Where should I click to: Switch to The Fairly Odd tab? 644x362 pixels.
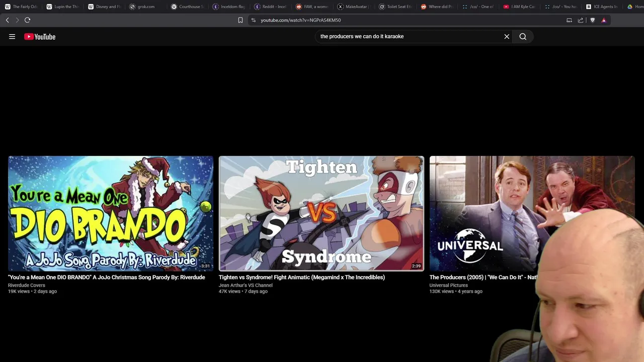pos(21,7)
